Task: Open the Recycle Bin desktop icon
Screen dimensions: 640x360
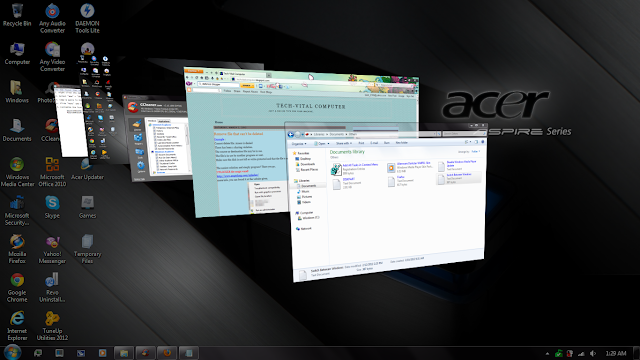Action: (x=17, y=15)
